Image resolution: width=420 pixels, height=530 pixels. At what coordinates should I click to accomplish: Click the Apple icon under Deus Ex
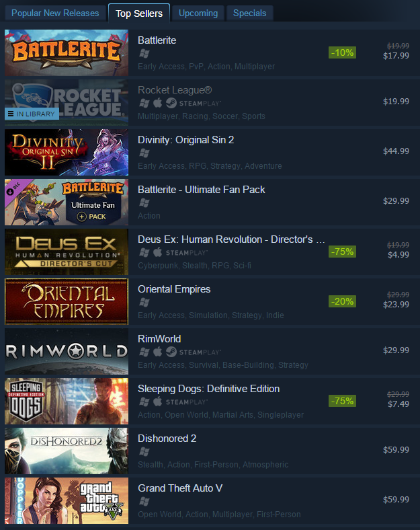pyautogui.click(x=157, y=252)
